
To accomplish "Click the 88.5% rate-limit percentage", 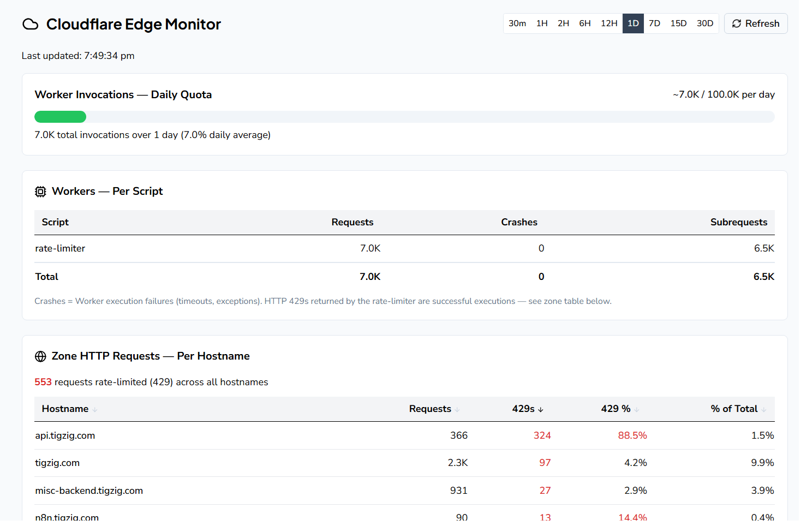I will [632, 436].
